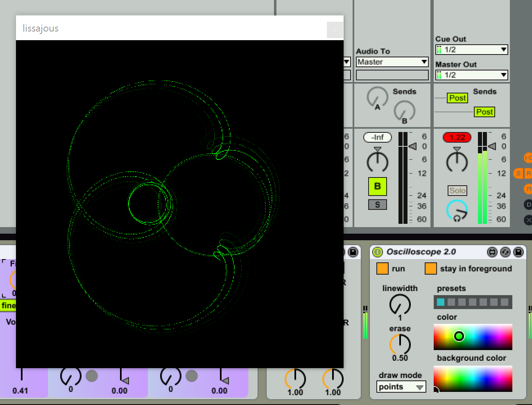Toggle the Oscilloscope 2.0 device activator
532x405 pixels.
[x=377, y=252]
